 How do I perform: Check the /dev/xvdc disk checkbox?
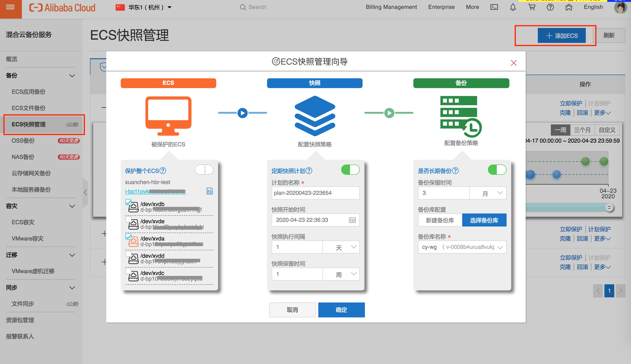(128, 271)
